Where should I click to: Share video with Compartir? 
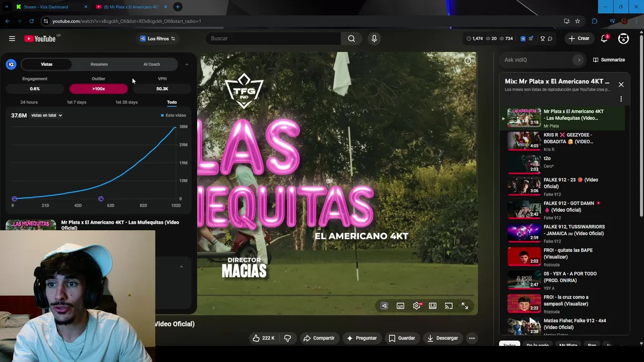(318, 338)
